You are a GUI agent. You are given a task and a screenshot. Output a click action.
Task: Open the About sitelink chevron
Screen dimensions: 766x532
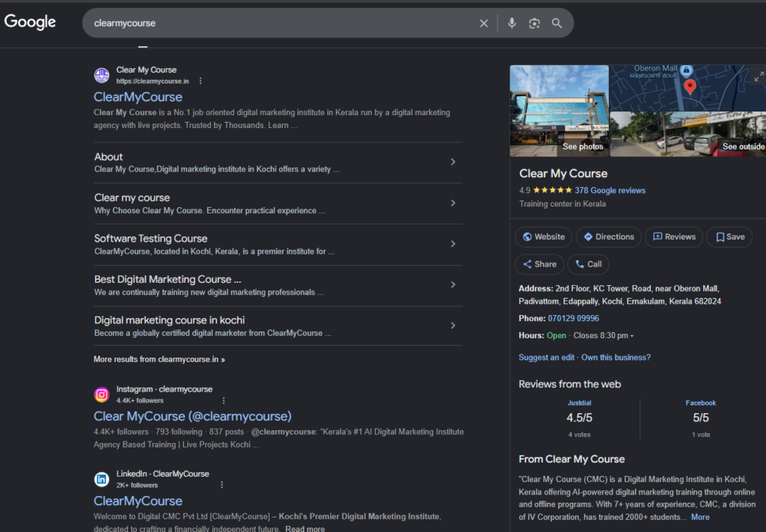(x=453, y=162)
